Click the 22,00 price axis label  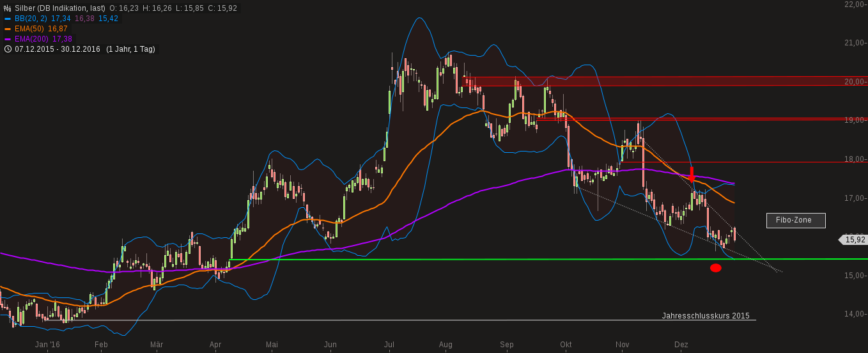[855, 4]
